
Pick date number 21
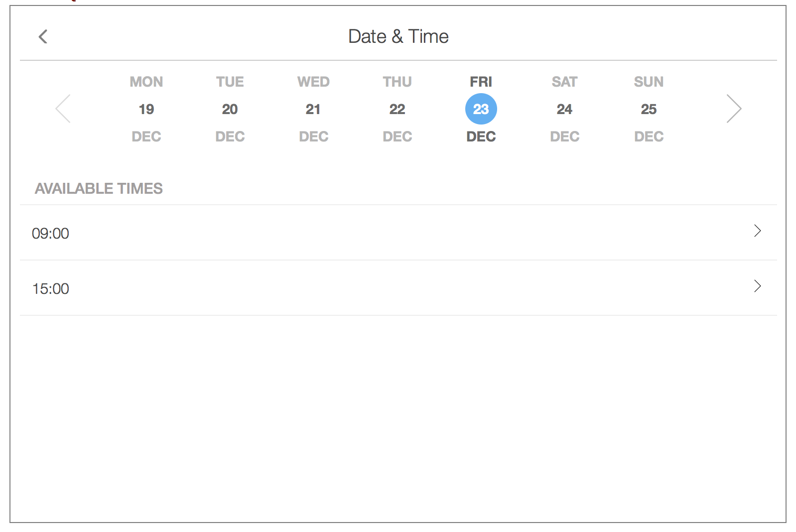pyautogui.click(x=313, y=109)
